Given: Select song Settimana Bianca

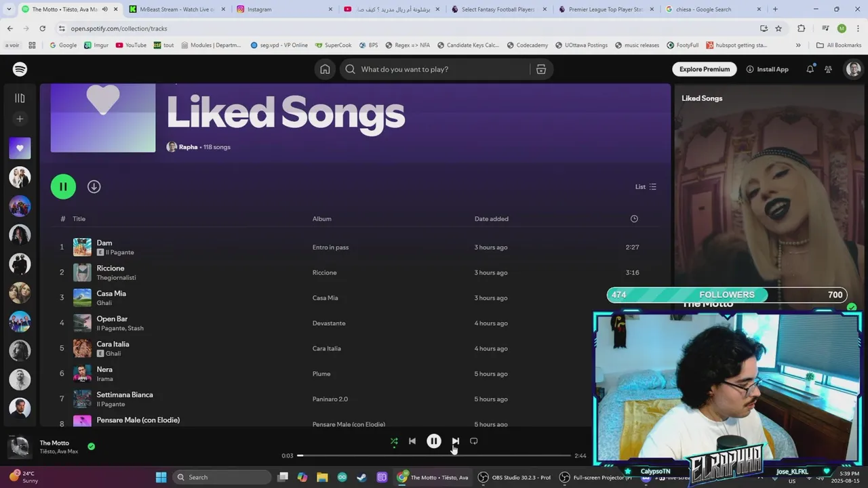Looking at the screenshot, I should 125,394.
